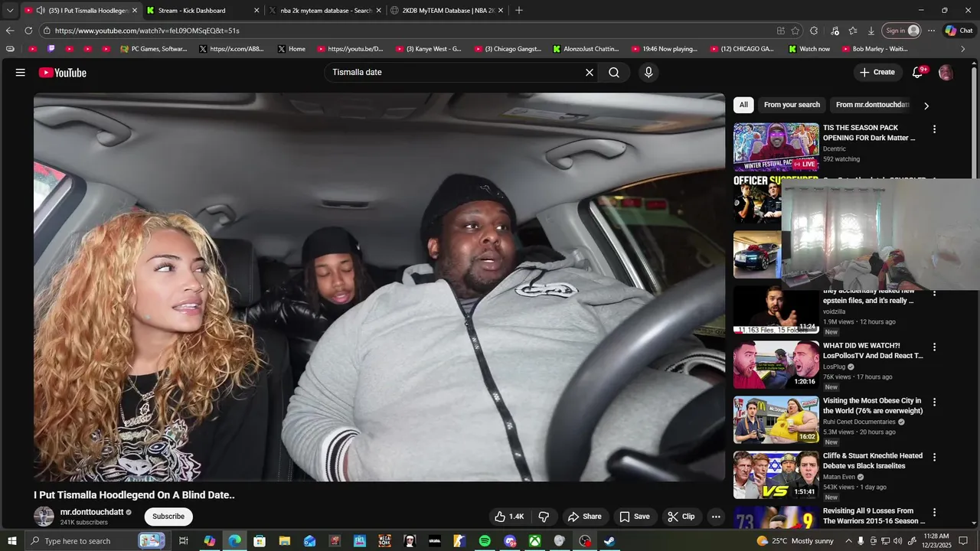This screenshot has height=551, width=980.
Task: Show hidden system tray icons
Action: coord(848,541)
